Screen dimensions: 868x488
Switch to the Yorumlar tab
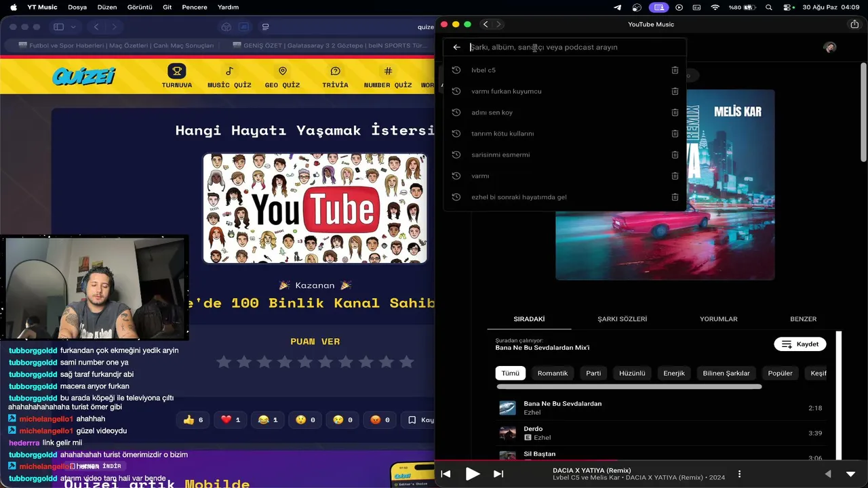[x=718, y=319]
